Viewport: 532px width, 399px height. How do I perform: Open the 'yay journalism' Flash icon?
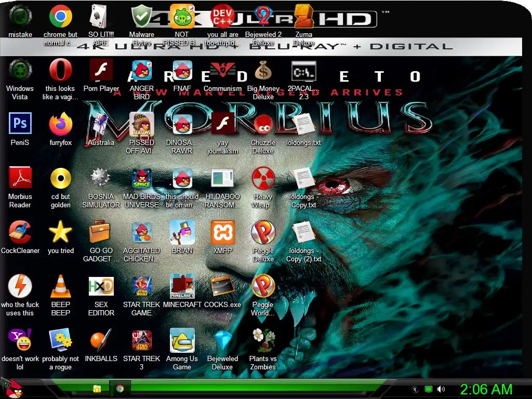click(x=222, y=124)
